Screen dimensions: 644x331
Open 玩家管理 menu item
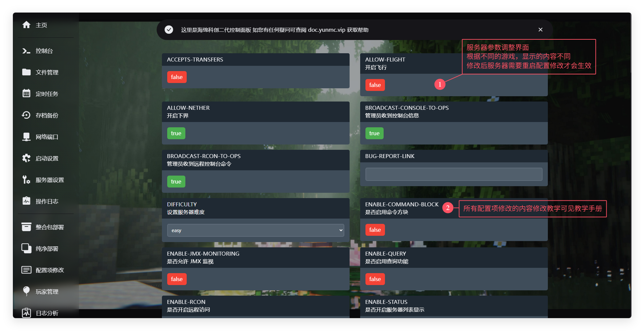[47, 292]
